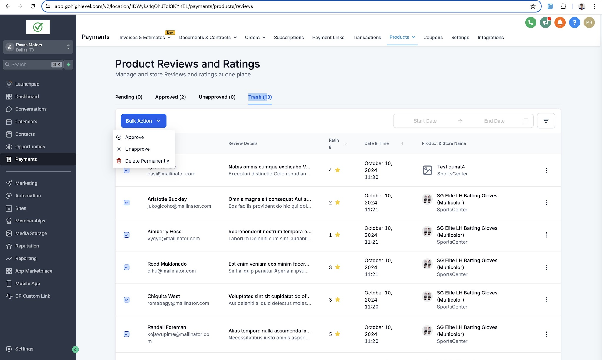602x360 pixels.
Task: Open the Bulk Action dropdown
Action: (144, 121)
